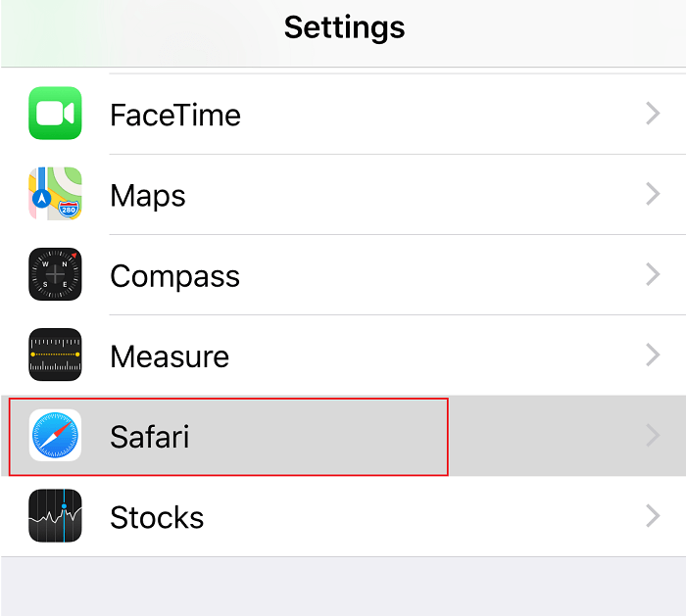Select the Stocks text label
Image resolution: width=686 pixels, height=616 pixels.
pos(157,516)
